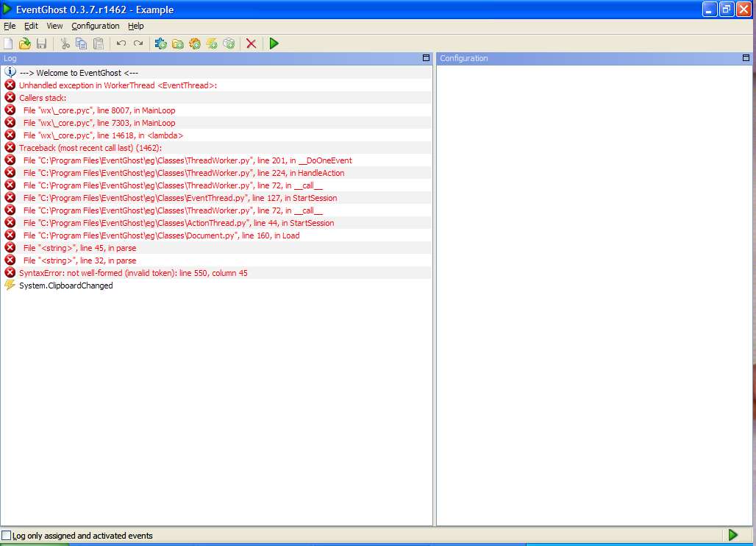This screenshot has width=756, height=546.
Task: Save the configuration with the floppy disk icon
Action: coord(41,43)
